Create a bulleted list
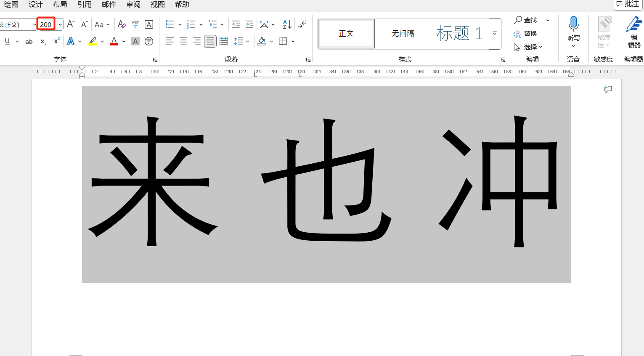644x356 pixels. tap(170, 24)
